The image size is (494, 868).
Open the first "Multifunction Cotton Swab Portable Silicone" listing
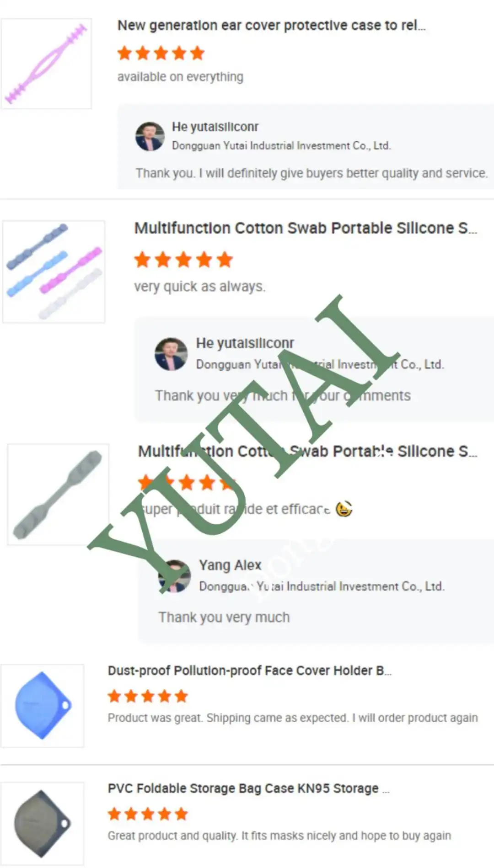305,228
